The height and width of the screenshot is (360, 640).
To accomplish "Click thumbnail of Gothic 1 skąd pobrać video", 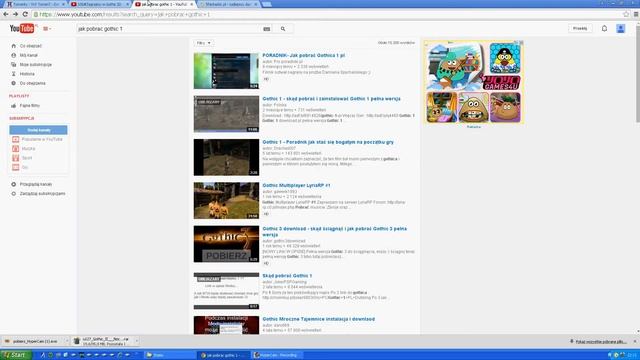I will pyautogui.click(x=226, y=114).
